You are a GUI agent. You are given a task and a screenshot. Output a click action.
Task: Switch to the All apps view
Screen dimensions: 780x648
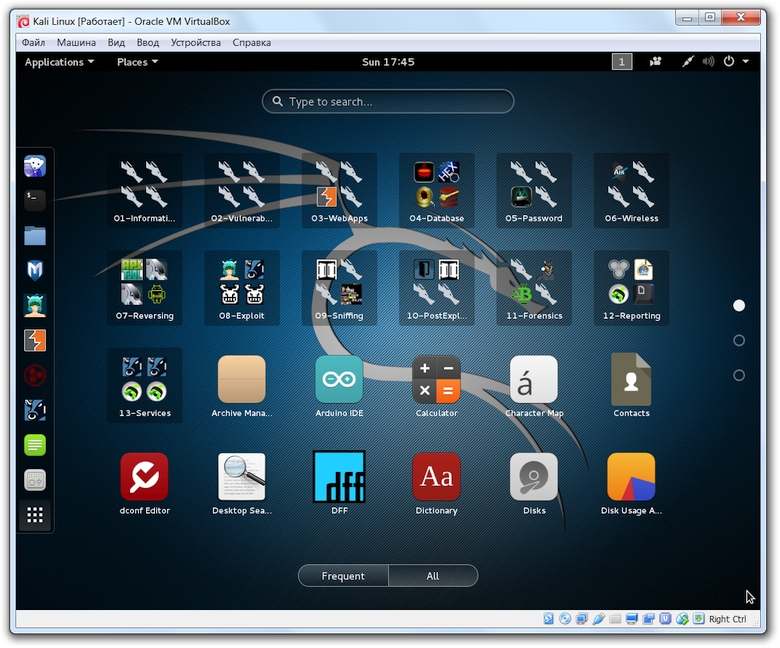point(433,576)
